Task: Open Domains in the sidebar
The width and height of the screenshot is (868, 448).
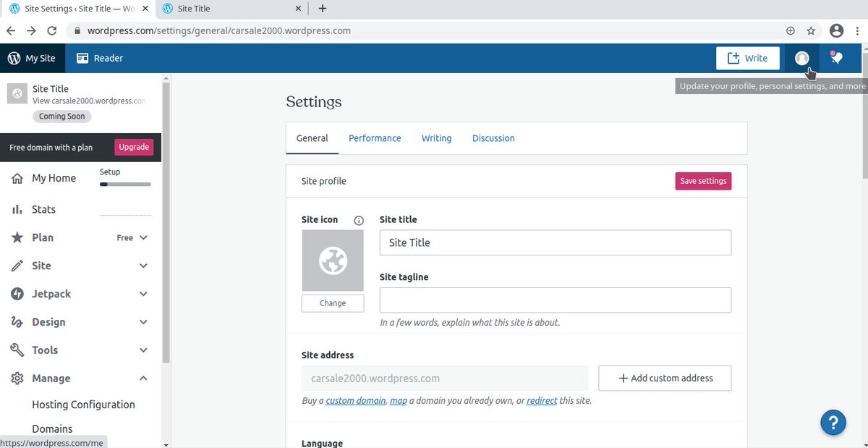Action: (52, 428)
